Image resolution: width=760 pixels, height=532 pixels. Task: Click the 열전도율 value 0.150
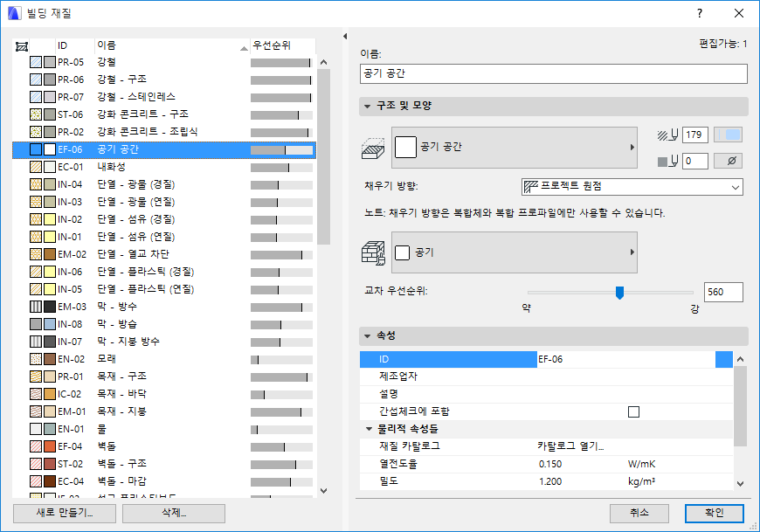(550, 464)
